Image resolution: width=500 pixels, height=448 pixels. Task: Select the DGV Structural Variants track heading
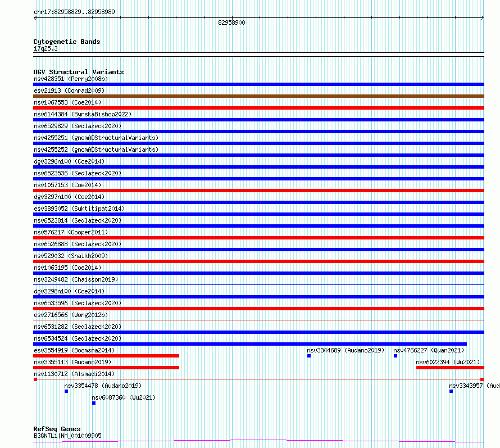click(x=79, y=72)
